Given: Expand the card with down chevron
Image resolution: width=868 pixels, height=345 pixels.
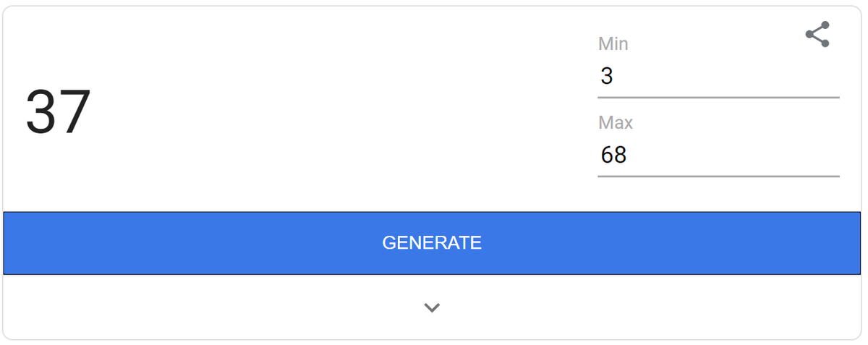Looking at the screenshot, I should point(432,307).
